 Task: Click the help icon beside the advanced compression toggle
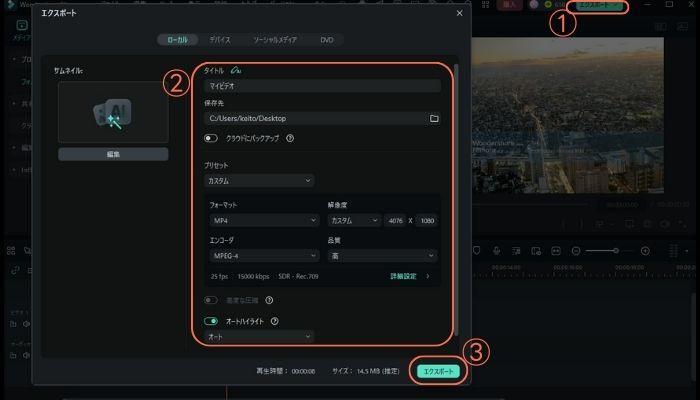pos(269,300)
